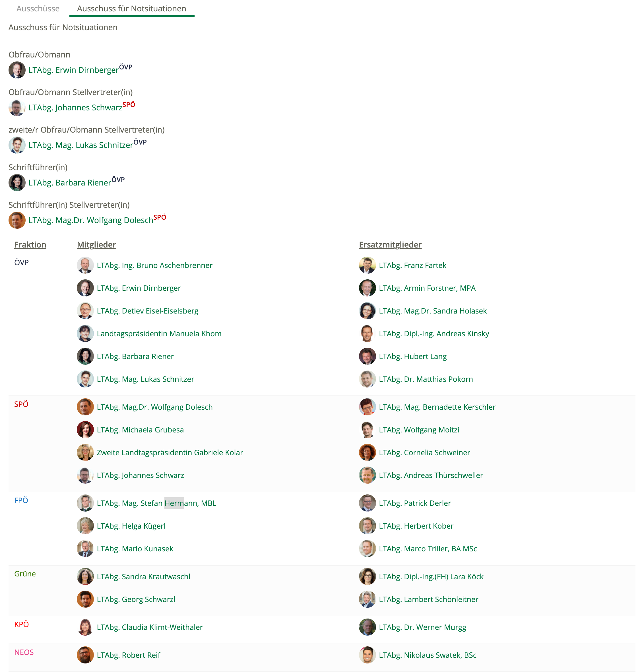644x672 pixels.
Task: Select LTAbg. Mag. Stefan Hermann, MBL
Action: point(156,503)
